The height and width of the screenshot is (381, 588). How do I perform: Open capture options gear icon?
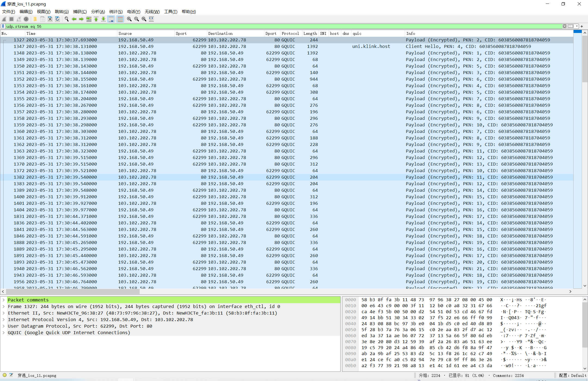26,19
